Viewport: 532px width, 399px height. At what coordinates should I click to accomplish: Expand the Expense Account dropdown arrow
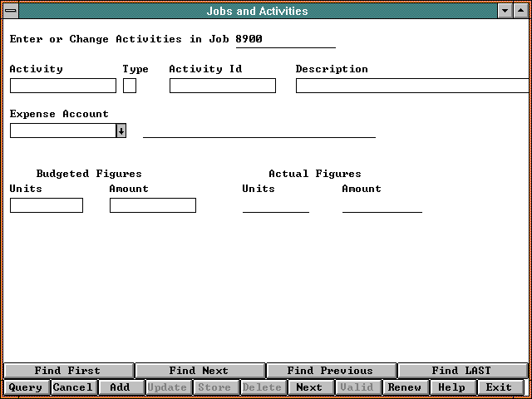pyautogui.click(x=121, y=131)
